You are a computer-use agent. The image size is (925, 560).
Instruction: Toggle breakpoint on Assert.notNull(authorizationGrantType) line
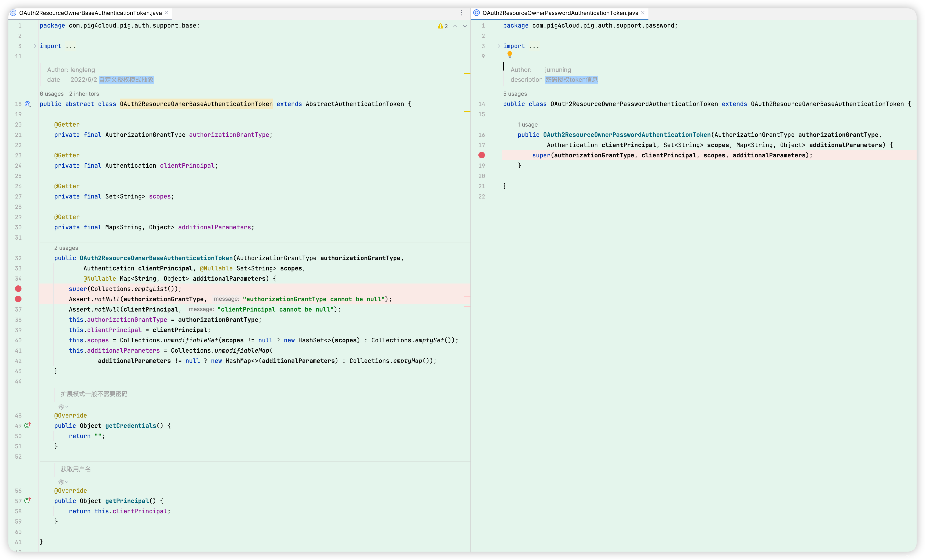click(18, 299)
